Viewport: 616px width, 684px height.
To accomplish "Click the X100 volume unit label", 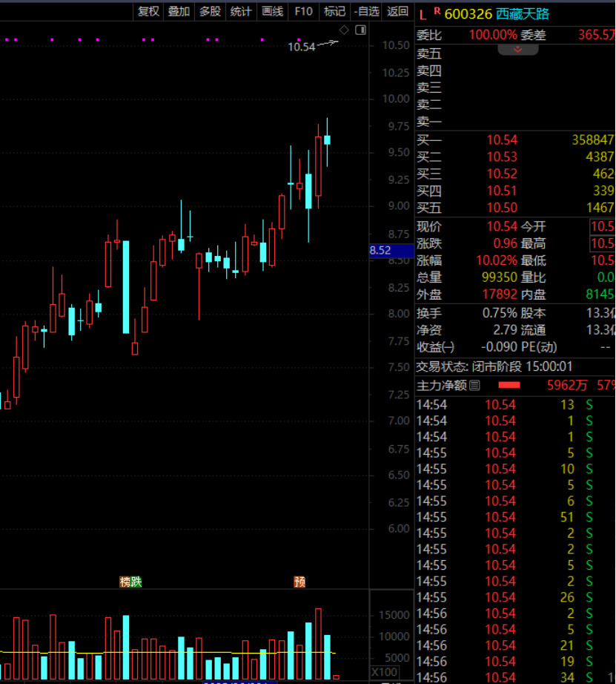I will tap(385, 672).
